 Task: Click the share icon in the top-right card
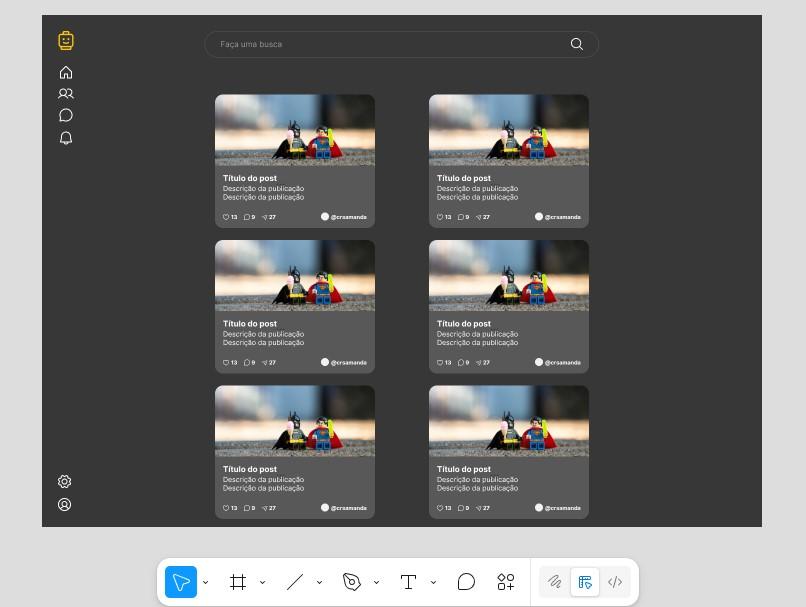[x=479, y=217]
